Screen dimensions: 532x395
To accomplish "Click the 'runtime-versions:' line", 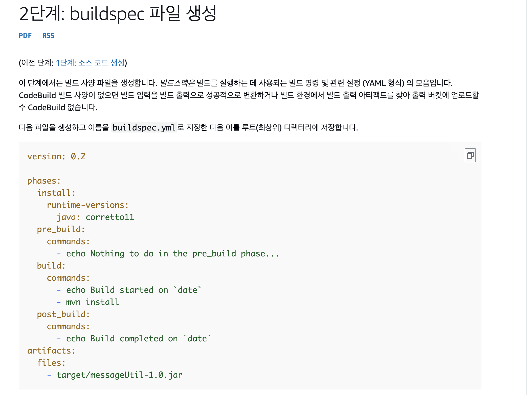I will tap(88, 205).
